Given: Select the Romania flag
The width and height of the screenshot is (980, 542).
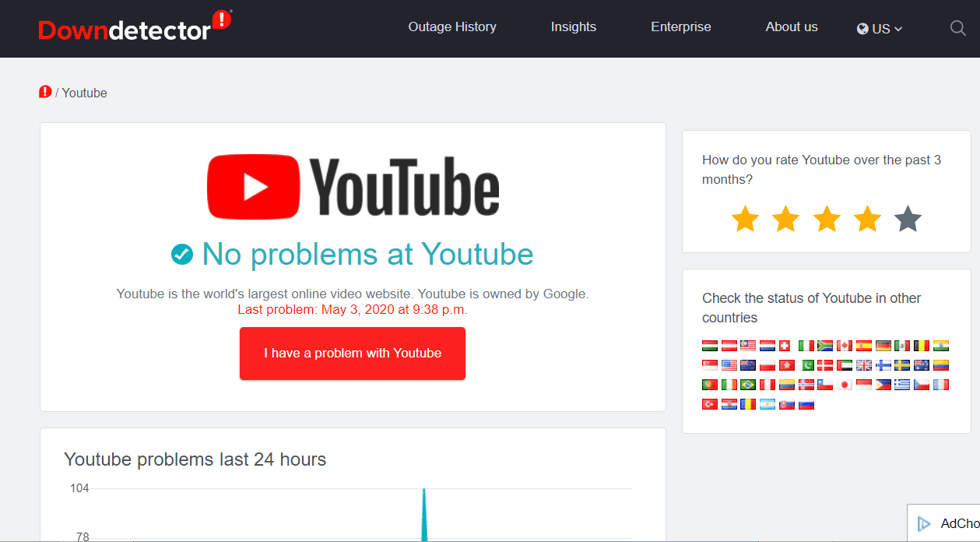Looking at the screenshot, I should pos(748,404).
